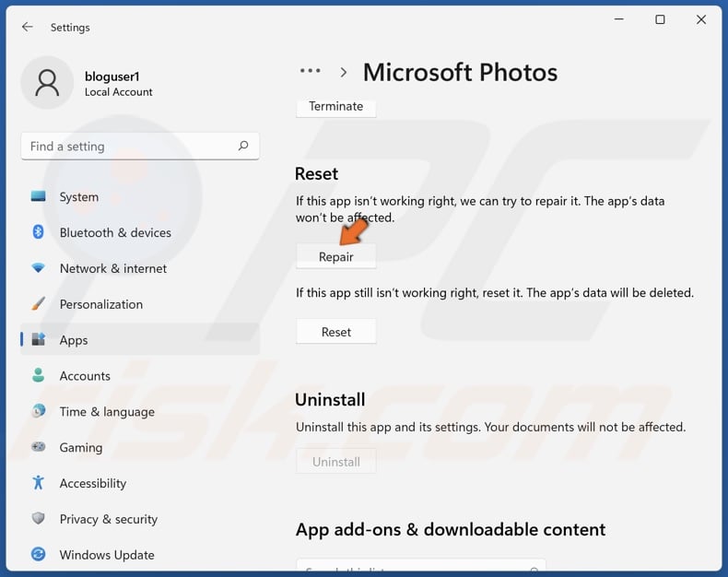The height and width of the screenshot is (577, 728).
Task: Click the Repair button
Action: click(x=336, y=256)
